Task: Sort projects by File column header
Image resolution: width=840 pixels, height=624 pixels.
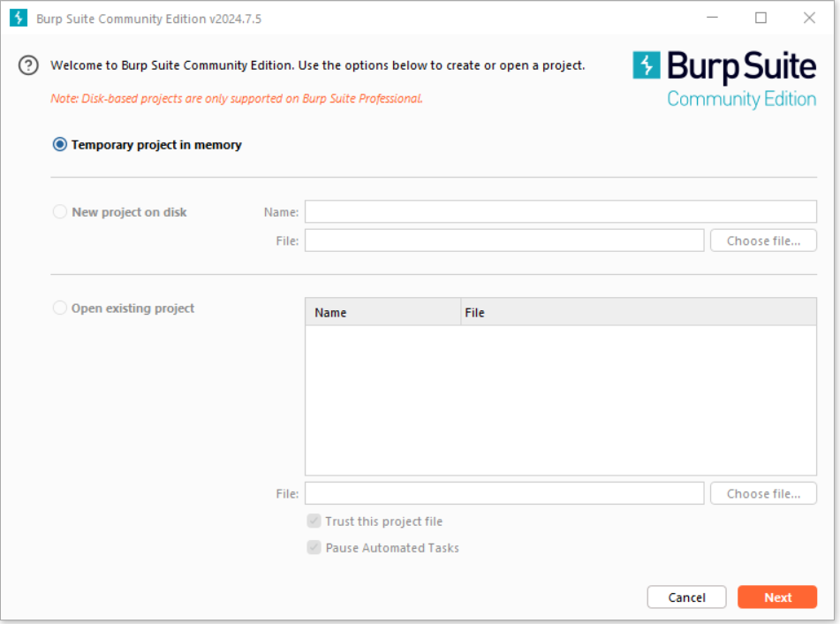Action: click(639, 312)
